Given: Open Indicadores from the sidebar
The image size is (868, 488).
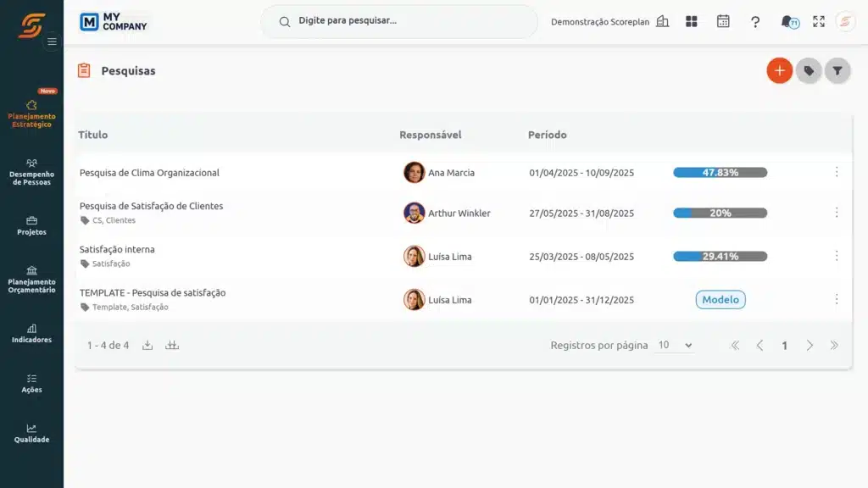Looking at the screenshot, I should click(31, 335).
